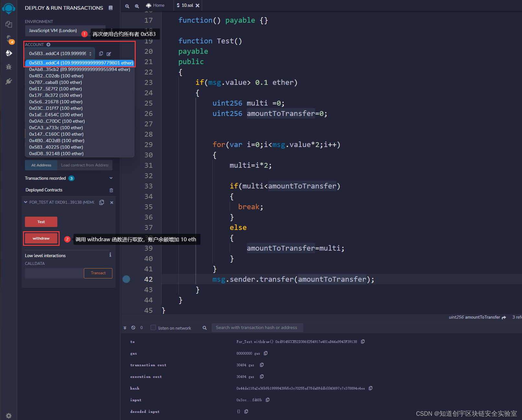The width and height of the screenshot is (522, 420).
Task: Copy the transaction hash value
Action: 371,388
